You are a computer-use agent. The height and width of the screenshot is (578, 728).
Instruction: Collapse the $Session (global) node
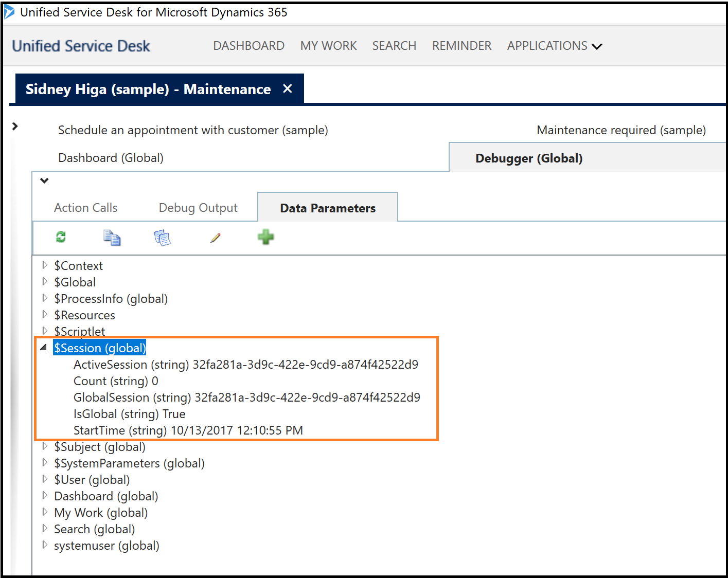(x=44, y=348)
